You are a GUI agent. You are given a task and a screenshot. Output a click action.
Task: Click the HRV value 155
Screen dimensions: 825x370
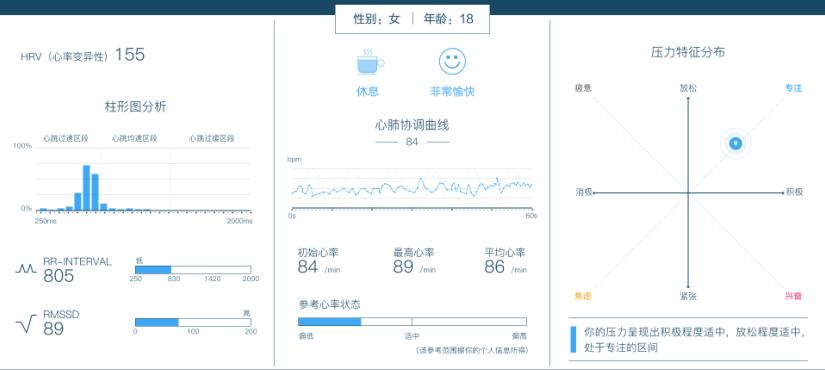[x=129, y=55]
